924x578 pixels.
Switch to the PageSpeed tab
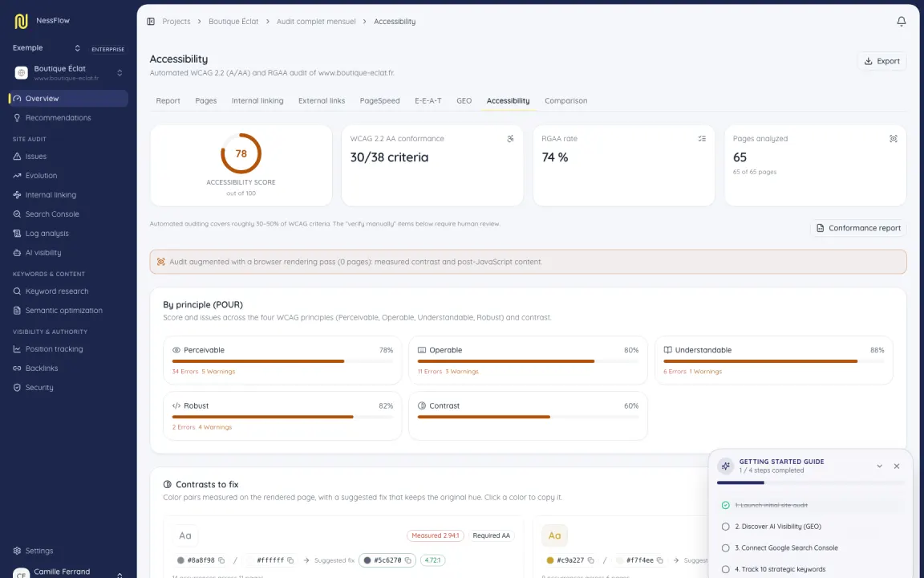tap(379, 101)
